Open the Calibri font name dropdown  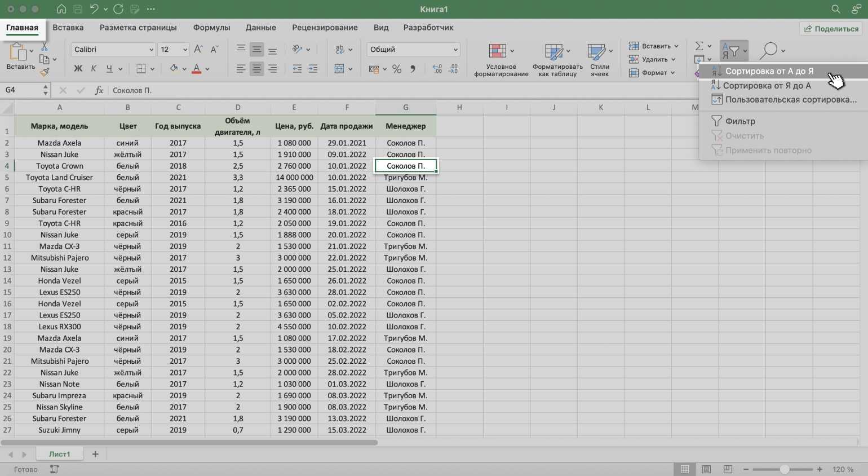pos(113,50)
